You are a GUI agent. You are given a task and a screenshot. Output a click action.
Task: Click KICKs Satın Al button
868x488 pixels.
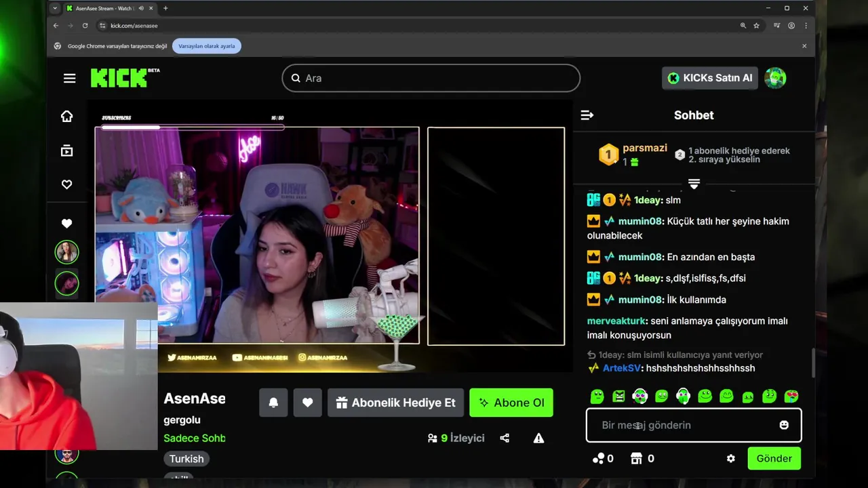(710, 78)
